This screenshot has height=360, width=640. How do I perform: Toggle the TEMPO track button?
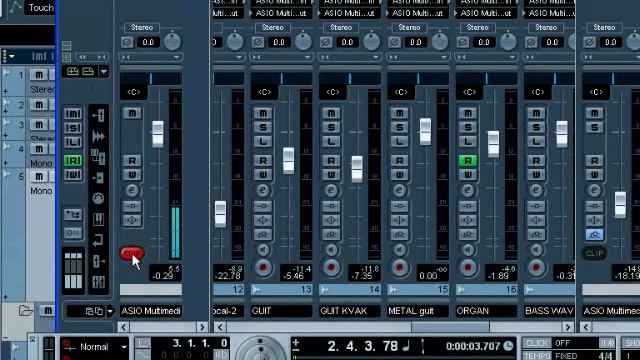click(x=536, y=356)
